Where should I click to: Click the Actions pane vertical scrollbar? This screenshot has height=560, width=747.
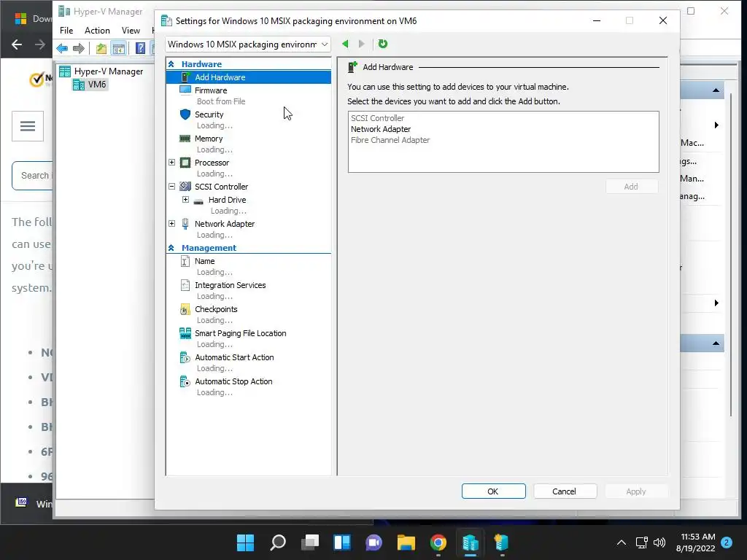731,254
